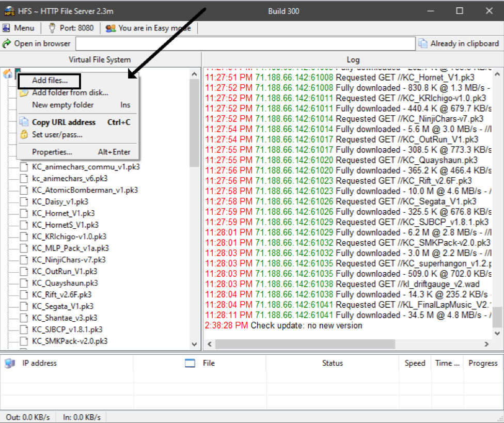This screenshot has height=423, width=504.
Task: Click the Speed column header
Action: (415, 363)
